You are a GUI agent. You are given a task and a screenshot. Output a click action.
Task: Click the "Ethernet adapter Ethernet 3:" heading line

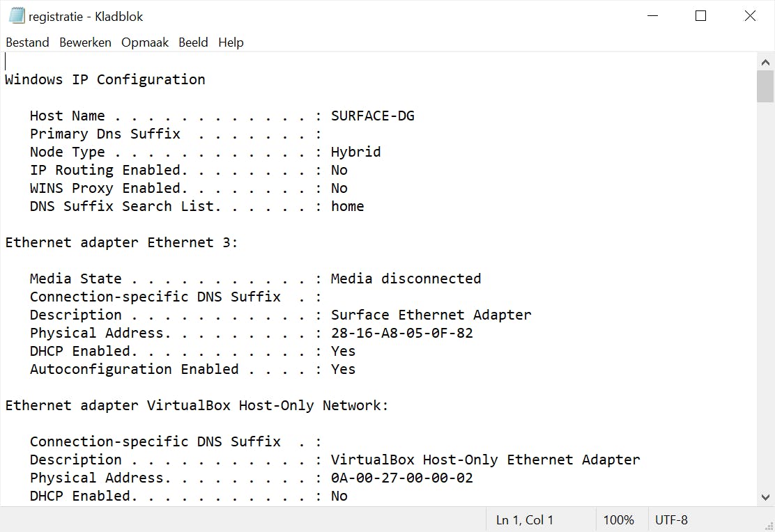[121, 243]
